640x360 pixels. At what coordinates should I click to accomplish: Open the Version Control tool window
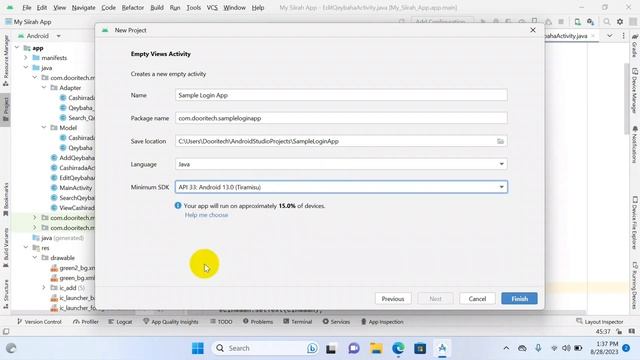39,322
